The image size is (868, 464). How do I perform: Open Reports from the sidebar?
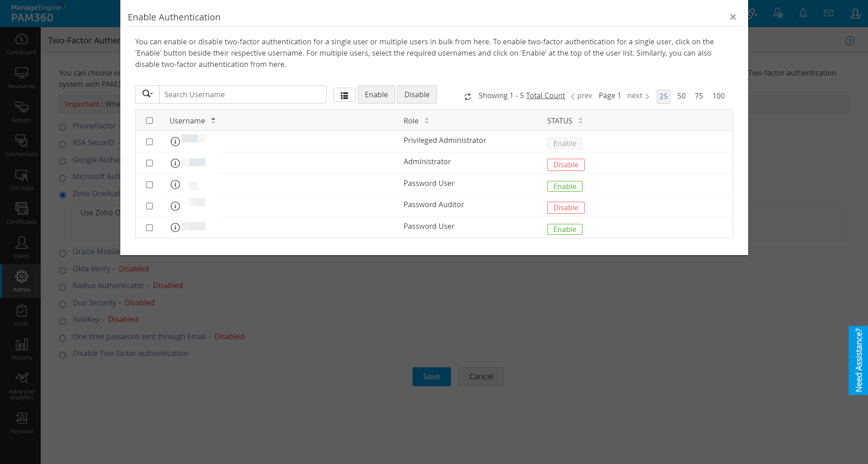[21, 350]
